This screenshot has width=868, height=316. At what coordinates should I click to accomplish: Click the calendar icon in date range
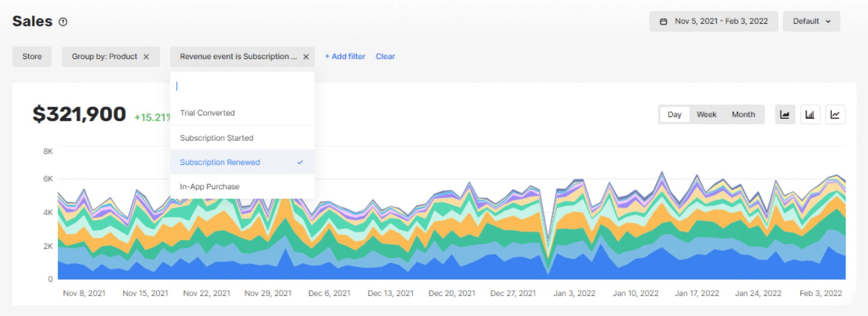click(x=663, y=21)
